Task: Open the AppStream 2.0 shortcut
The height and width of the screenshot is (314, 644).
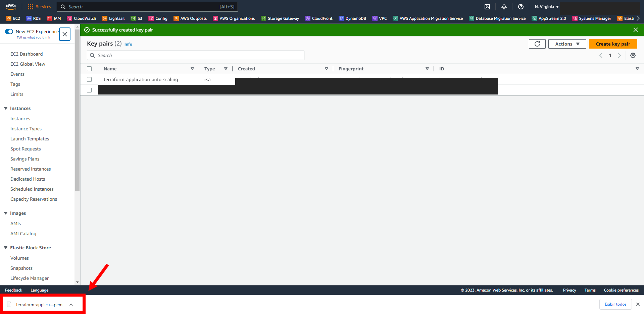Action: click(549, 18)
